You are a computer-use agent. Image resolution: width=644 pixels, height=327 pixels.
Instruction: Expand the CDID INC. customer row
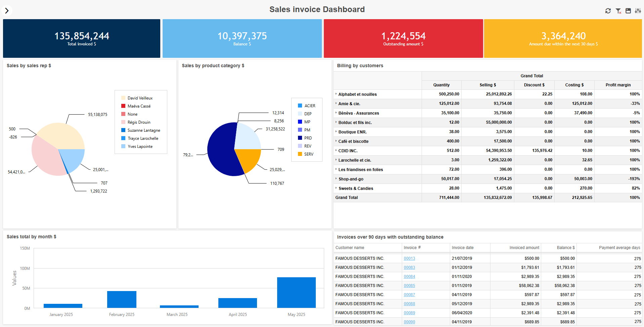tap(336, 151)
